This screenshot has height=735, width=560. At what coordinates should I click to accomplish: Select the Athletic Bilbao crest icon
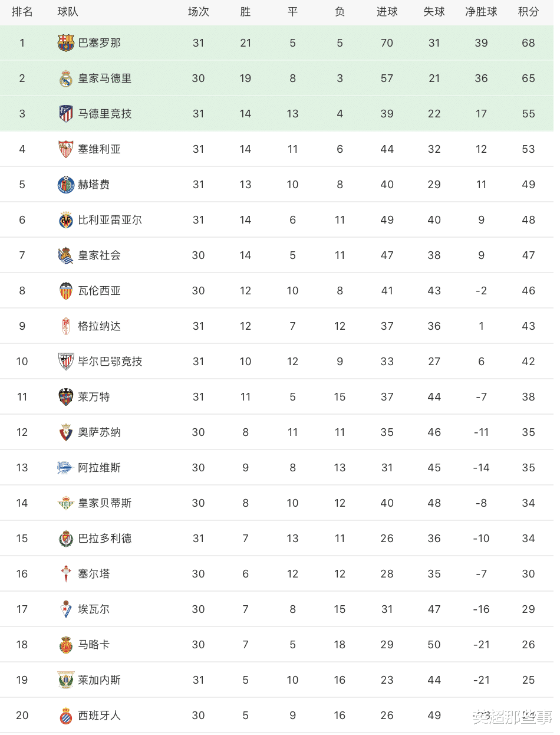[65, 362]
